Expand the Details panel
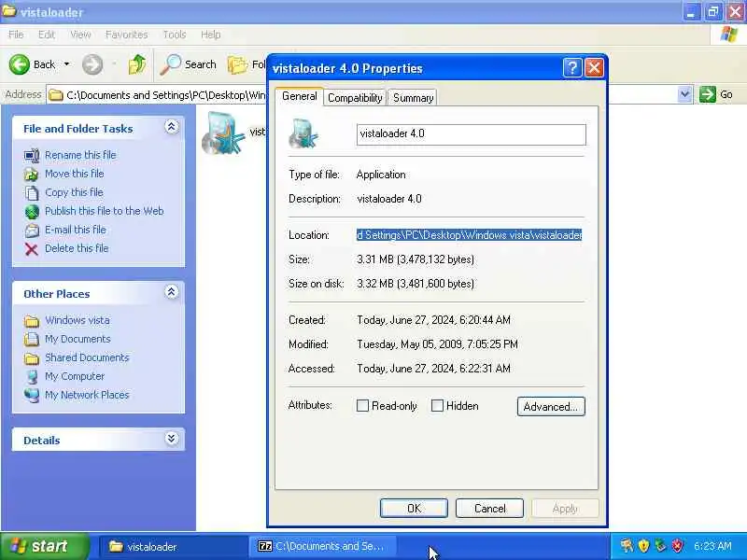This screenshot has height=560, width=747. pyautogui.click(x=172, y=439)
